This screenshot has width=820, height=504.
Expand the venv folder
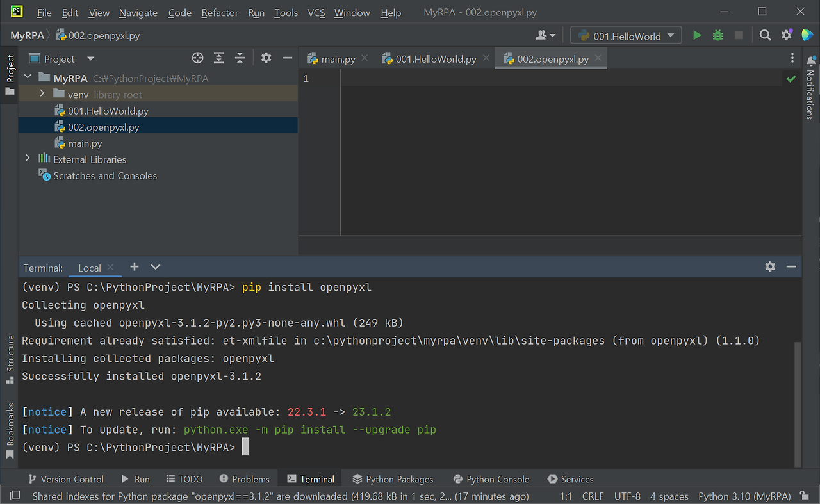[42, 94]
